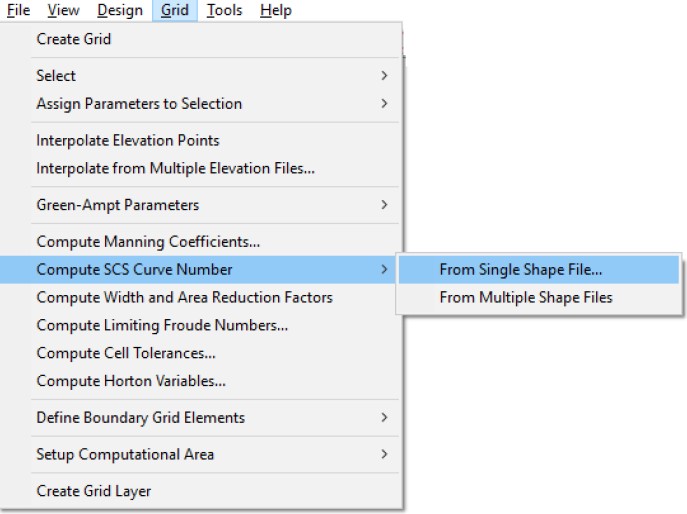The image size is (687, 514).
Task: Click Interpolate from Multiple Elevation Files
Action: [175, 169]
